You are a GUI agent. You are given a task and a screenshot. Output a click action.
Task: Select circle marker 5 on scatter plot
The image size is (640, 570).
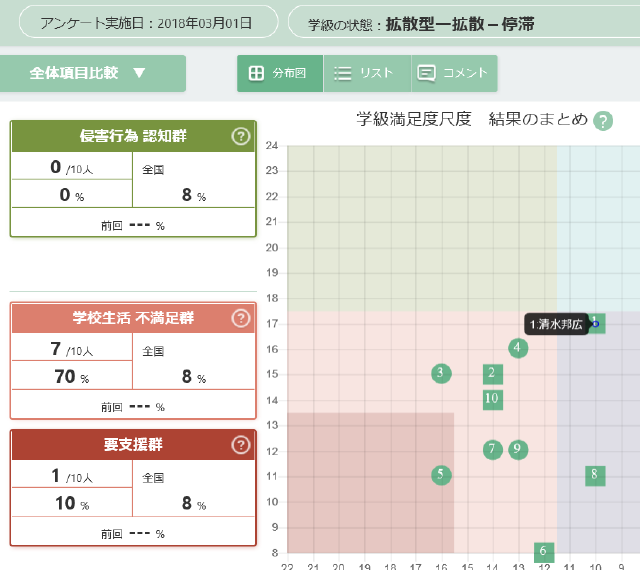pyautogui.click(x=441, y=475)
